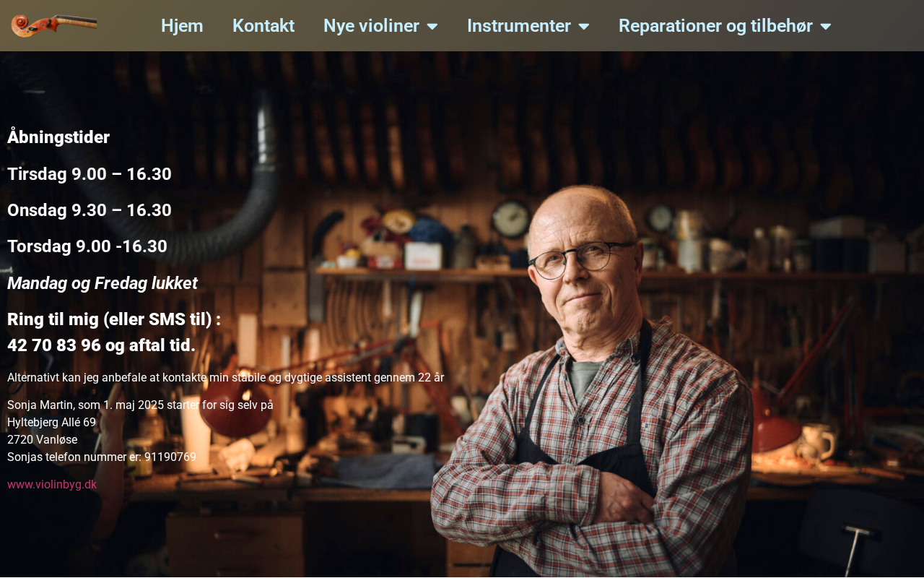Click the Torsdag 9.00 -16.30 line
The width and height of the screenshot is (924, 578).
click(87, 246)
